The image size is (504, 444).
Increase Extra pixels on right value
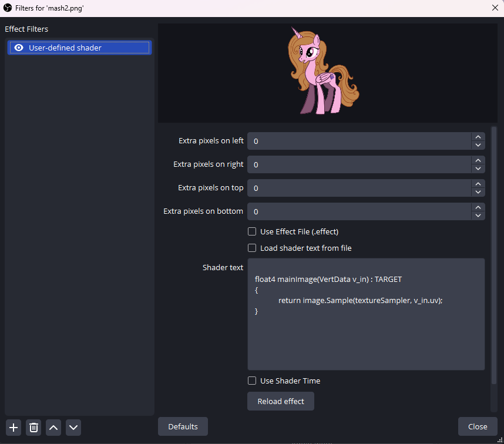[478, 160]
